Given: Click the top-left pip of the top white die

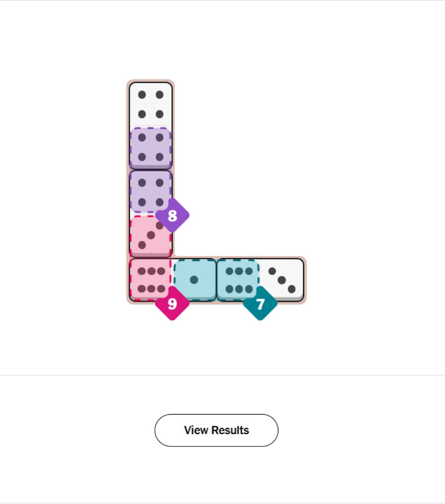Looking at the screenshot, I should coord(142,95).
